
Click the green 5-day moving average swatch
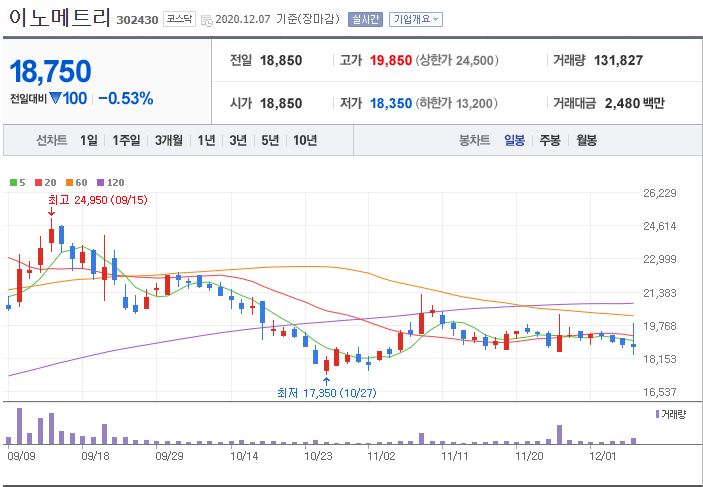tap(13, 183)
